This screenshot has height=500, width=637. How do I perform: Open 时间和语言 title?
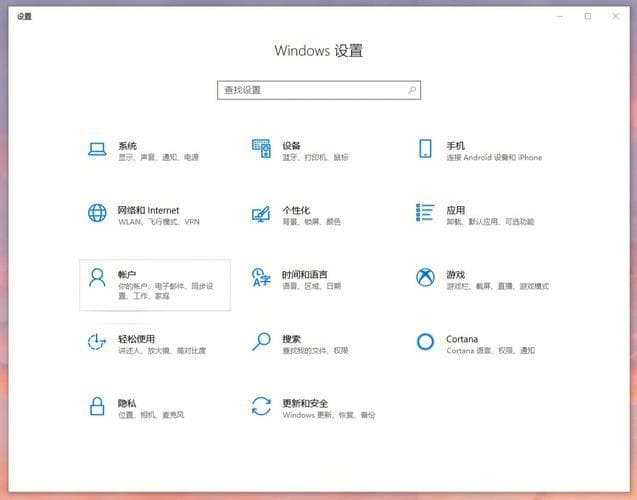pyautogui.click(x=305, y=275)
